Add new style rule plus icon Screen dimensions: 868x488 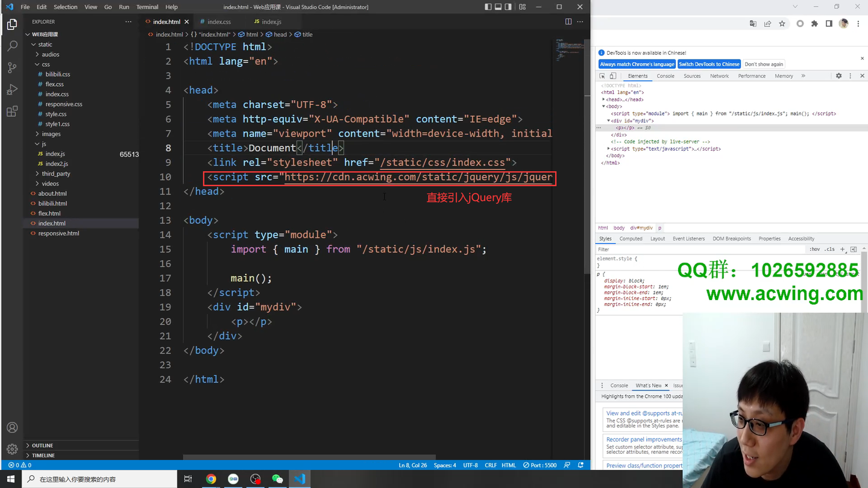[843, 249]
